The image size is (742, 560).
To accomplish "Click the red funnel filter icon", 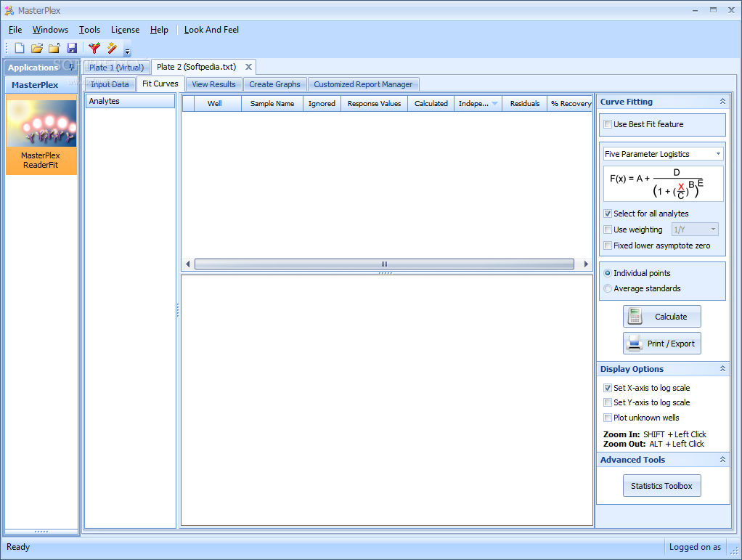I will 94,48.
